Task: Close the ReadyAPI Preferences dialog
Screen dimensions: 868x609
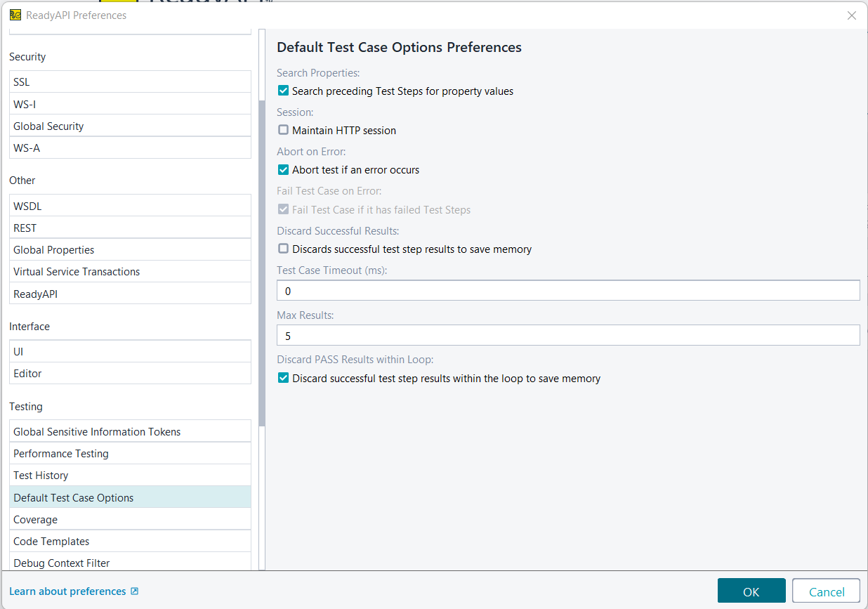Action: tap(851, 15)
